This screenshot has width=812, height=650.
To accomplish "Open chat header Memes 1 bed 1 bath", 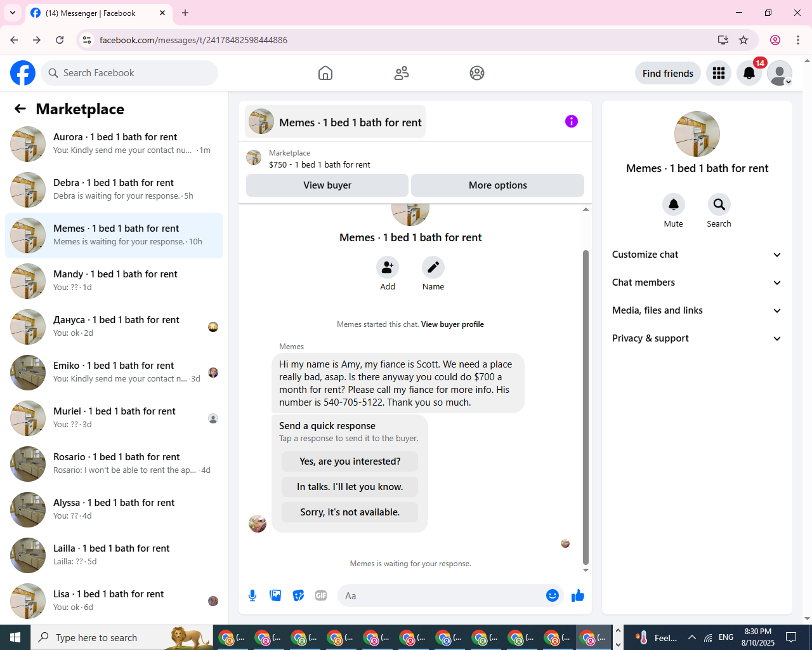I will coord(335,121).
